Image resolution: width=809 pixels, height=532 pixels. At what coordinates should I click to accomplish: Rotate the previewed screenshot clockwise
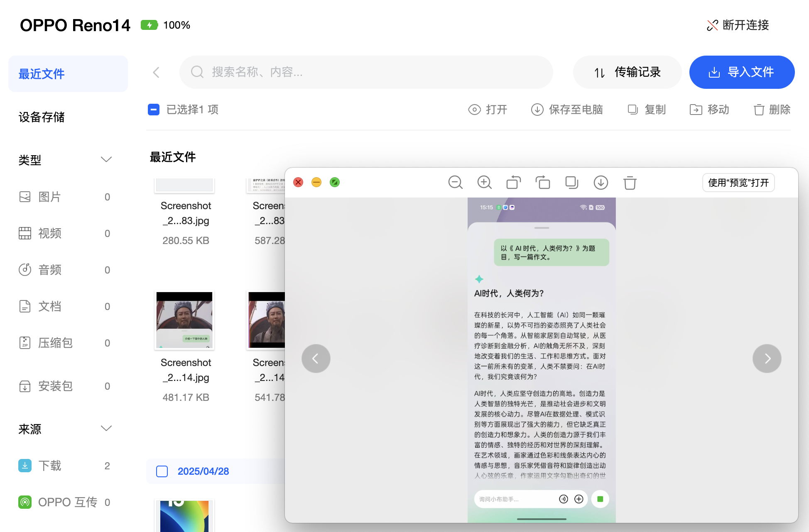point(542,183)
